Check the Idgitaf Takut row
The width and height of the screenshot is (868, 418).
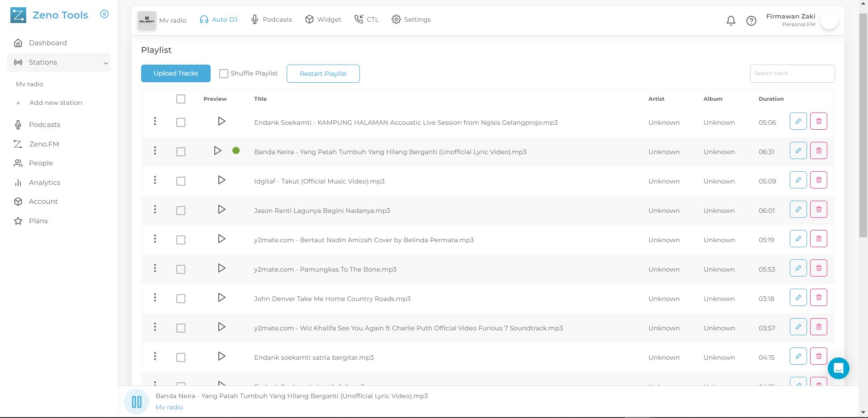pyautogui.click(x=181, y=181)
